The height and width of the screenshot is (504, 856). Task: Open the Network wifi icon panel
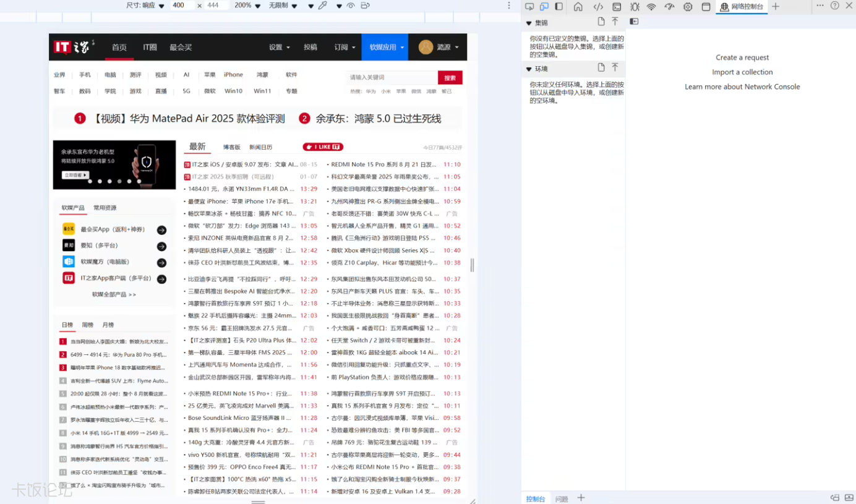[651, 6]
